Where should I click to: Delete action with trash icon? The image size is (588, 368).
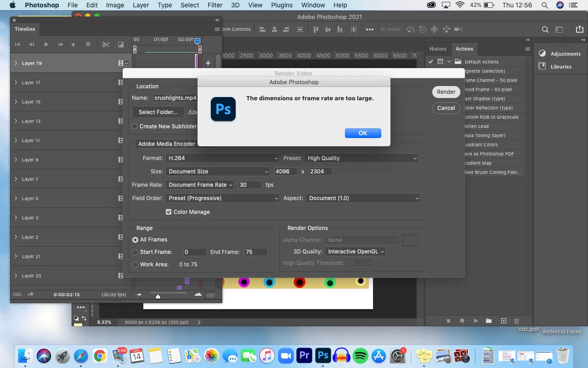pos(516,321)
